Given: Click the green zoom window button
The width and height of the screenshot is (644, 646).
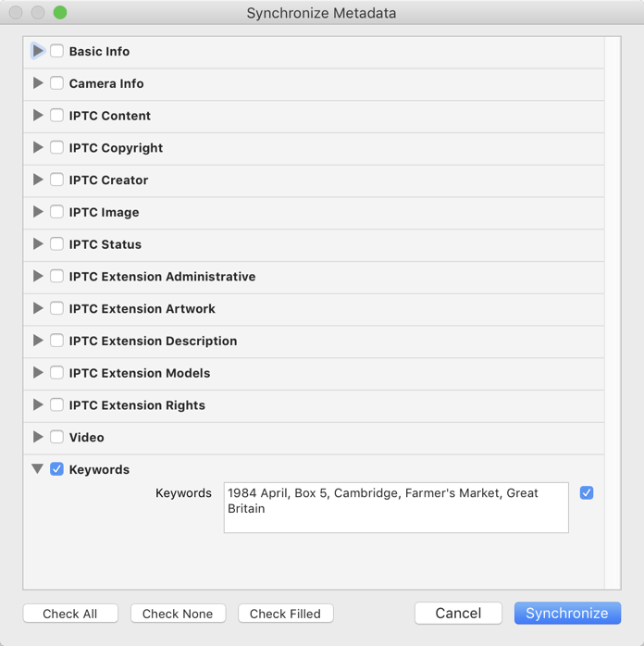Looking at the screenshot, I should [x=60, y=13].
